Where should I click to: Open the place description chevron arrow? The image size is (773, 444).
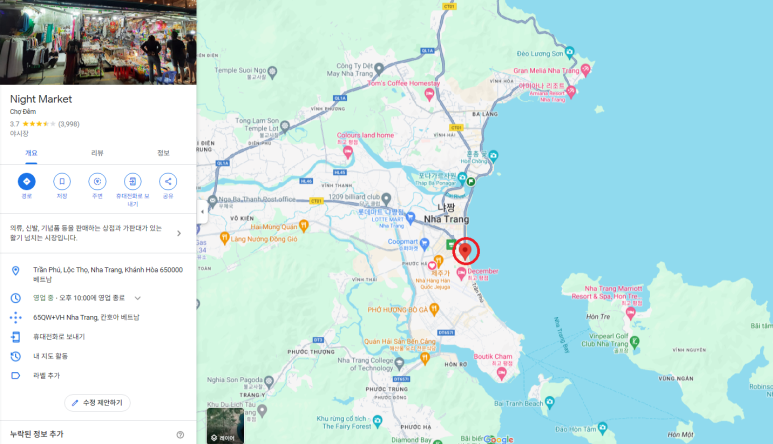pos(179,233)
